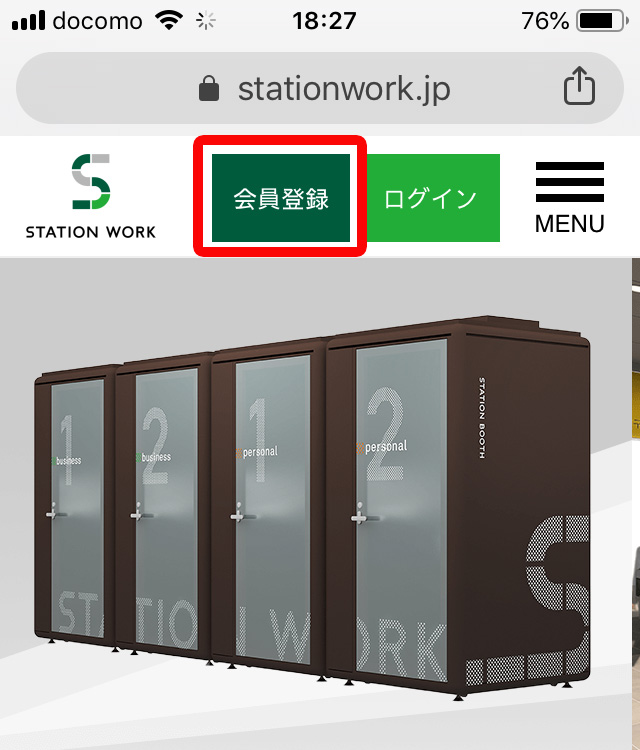640x750 pixels.
Task: Tap the cellular signal bars
Action: coord(28,21)
